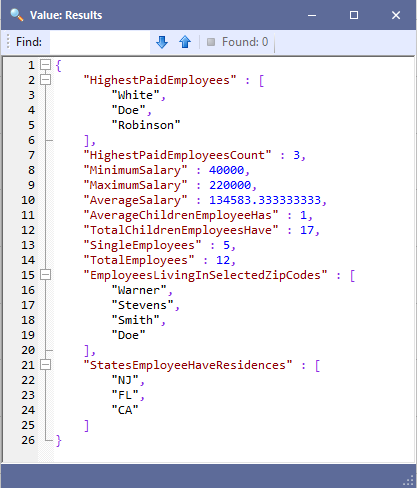The width and height of the screenshot is (417, 488).
Task: Click the "Stevens" entry on line 17
Action: coord(142,305)
